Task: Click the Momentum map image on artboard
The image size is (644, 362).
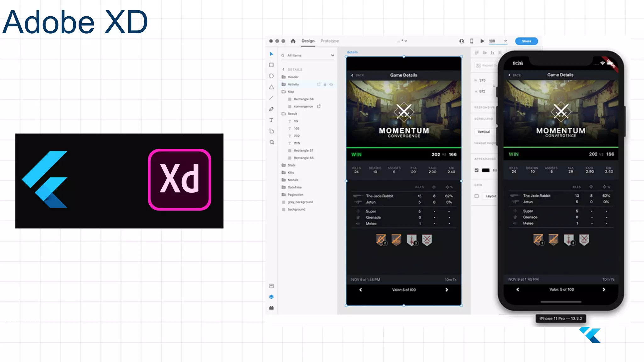Action: pyautogui.click(x=404, y=113)
